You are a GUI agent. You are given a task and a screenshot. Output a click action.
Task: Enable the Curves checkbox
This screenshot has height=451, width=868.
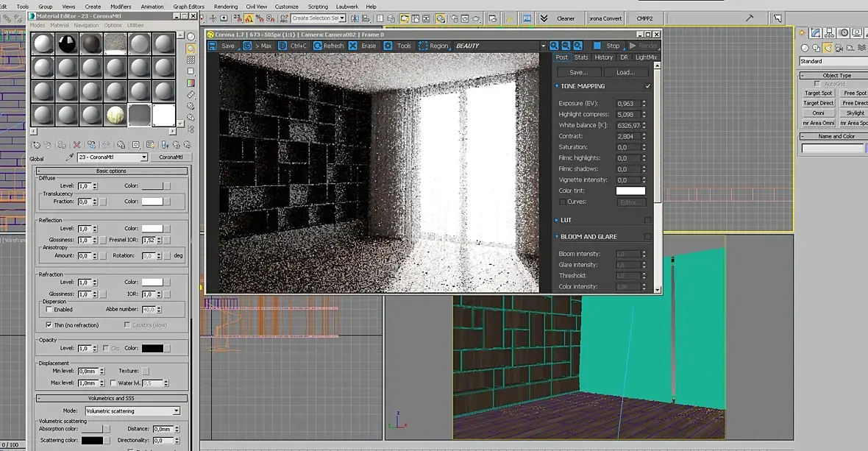click(563, 202)
